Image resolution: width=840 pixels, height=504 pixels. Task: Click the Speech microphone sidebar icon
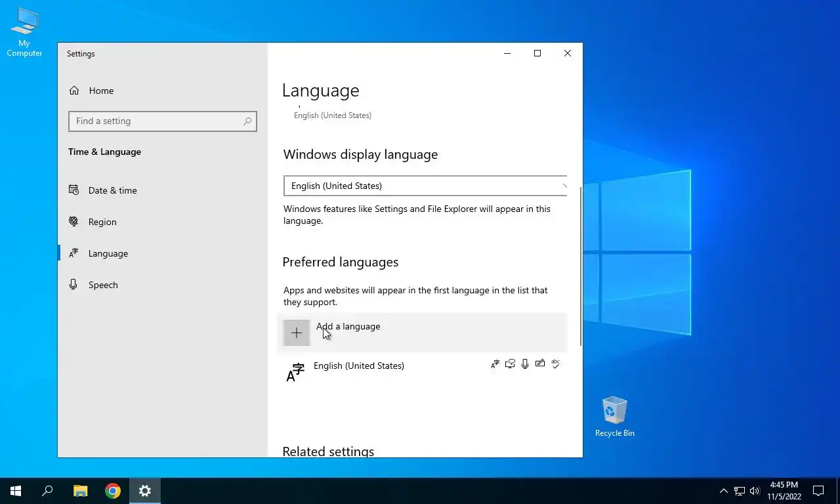click(74, 285)
